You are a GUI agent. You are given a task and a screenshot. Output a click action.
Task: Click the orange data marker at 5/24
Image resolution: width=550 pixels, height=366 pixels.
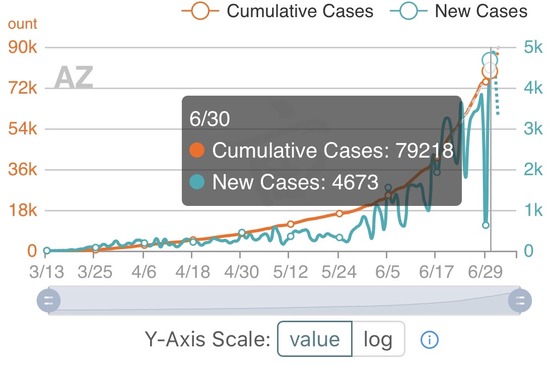click(339, 214)
